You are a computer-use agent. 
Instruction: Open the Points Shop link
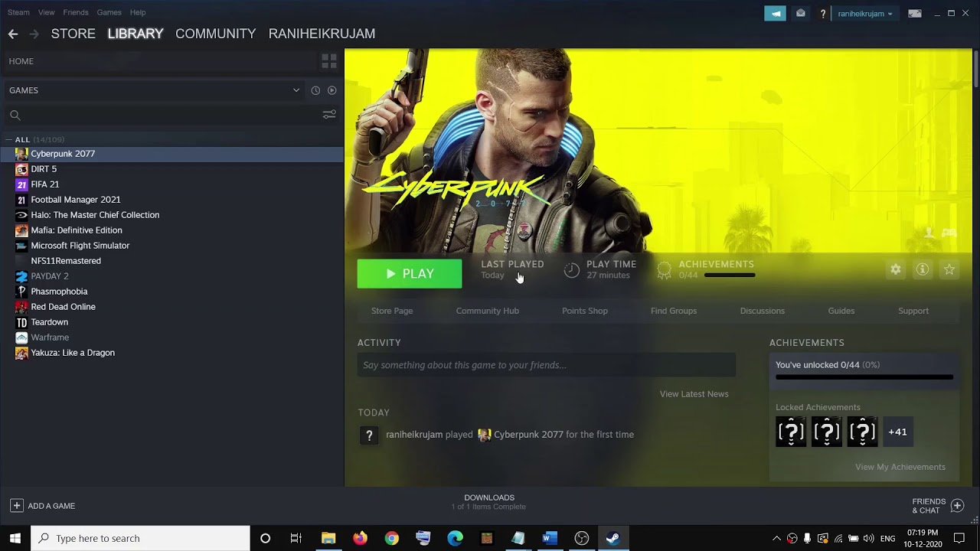tap(585, 311)
